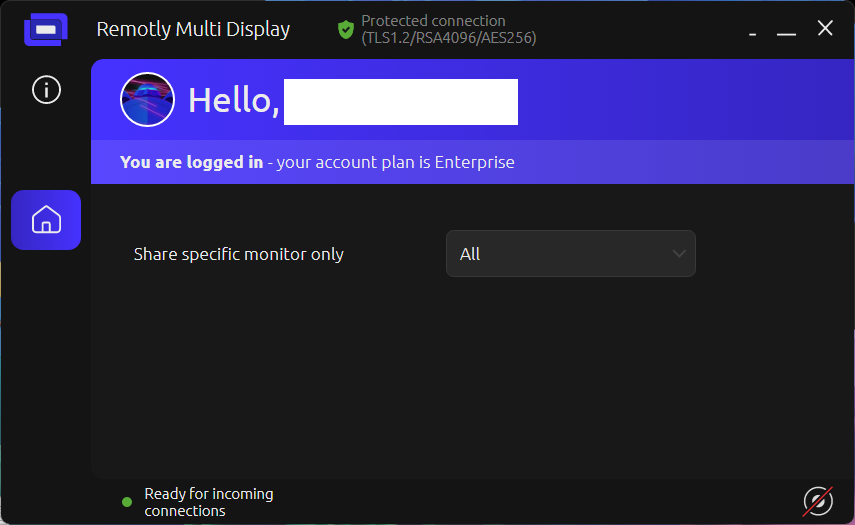Expand the dropdown chevron arrow next to All

[x=679, y=254]
